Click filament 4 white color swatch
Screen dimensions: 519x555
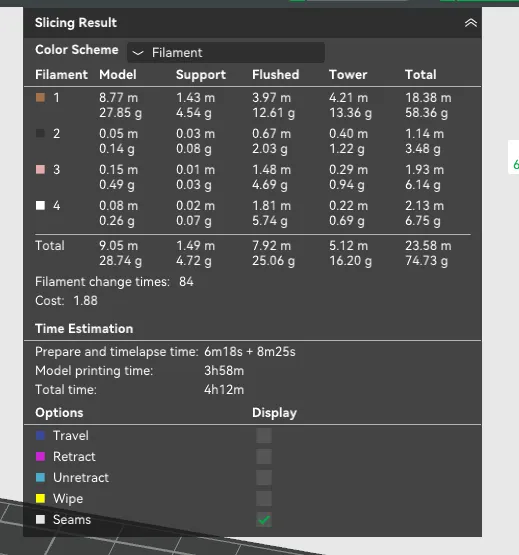[40, 206]
